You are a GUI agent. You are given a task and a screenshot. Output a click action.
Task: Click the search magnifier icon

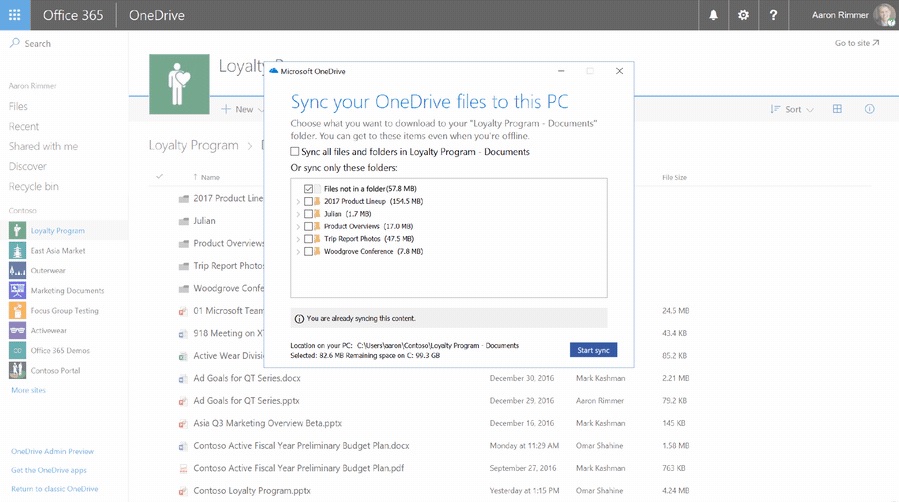[15, 43]
